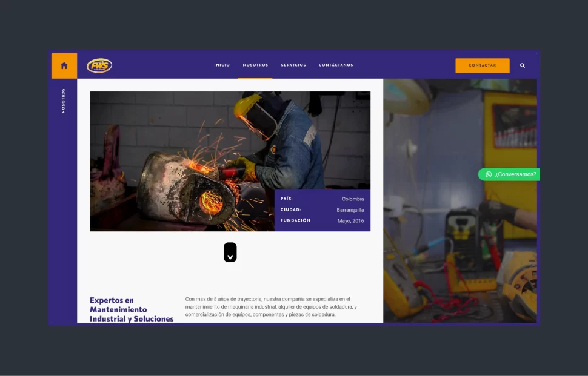Open search with the magnifier icon
The width and height of the screenshot is (588, 376).
[523, 65]
